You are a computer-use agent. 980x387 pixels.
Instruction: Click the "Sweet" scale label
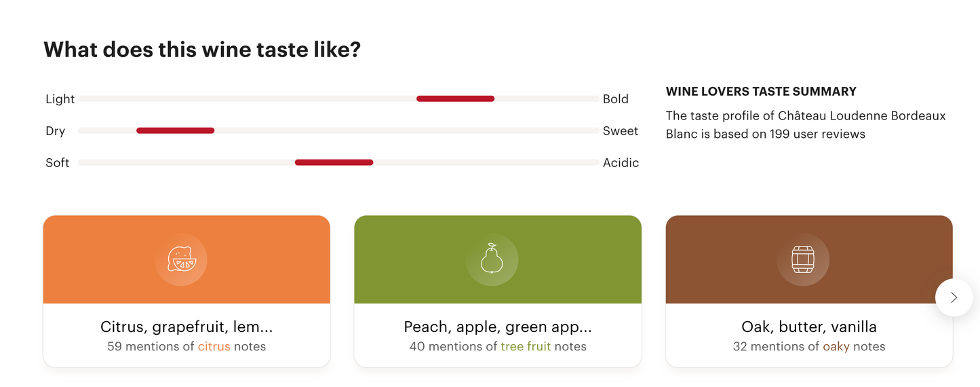[621, 131]
